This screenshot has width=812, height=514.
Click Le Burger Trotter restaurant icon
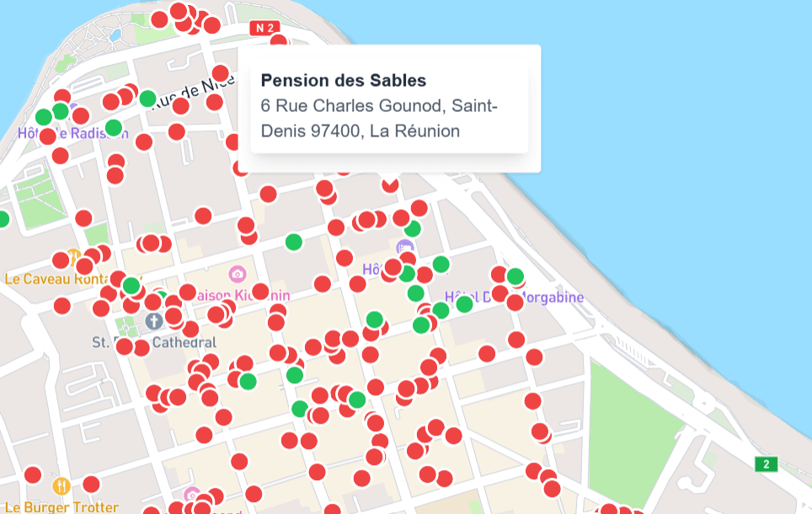pyautogui.click(x=61, y=486)
